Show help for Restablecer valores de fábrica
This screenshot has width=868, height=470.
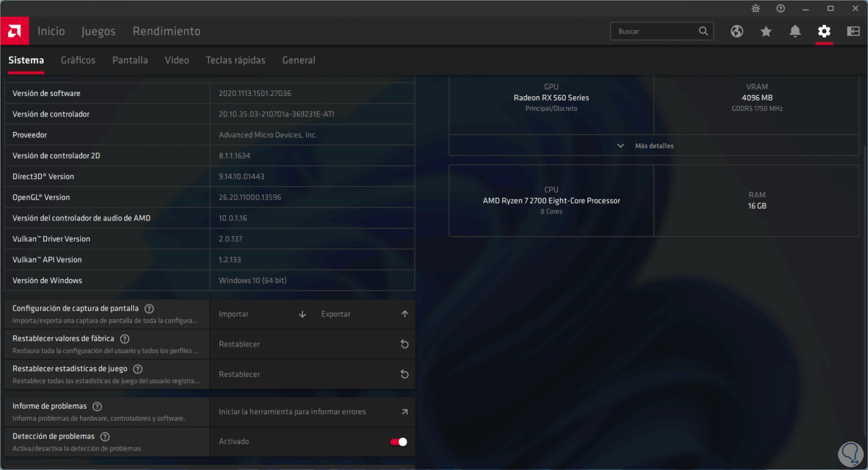tap(125, 339)
